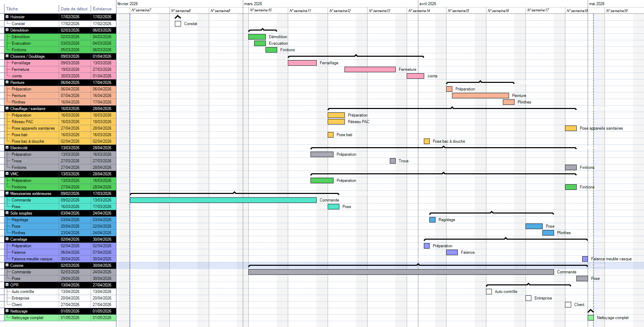This screenshot has height=327, width=644.
Task: Click the N°semaine15 week header
Action: [459, 11]
